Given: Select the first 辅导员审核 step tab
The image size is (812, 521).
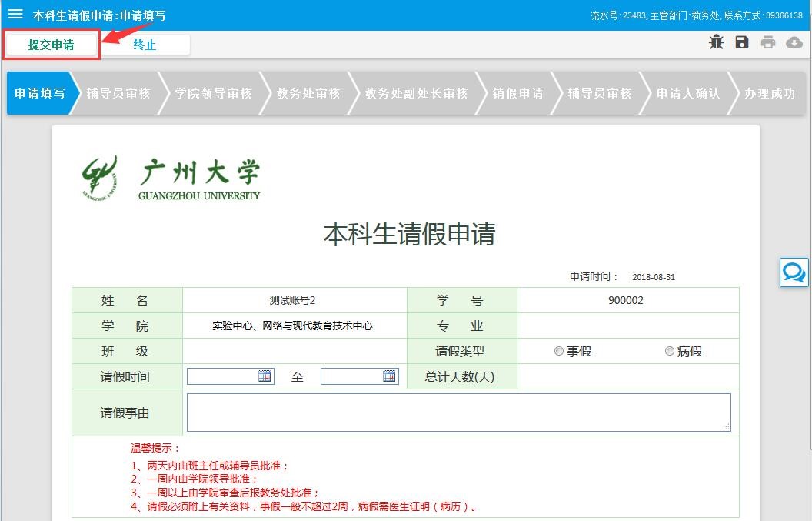Looking at the screenshot, I should 118,93.
